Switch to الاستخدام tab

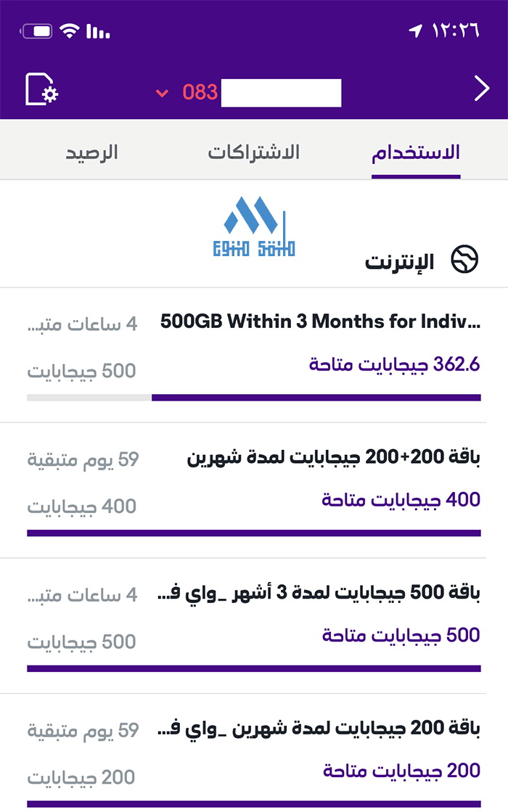point(416,152)
